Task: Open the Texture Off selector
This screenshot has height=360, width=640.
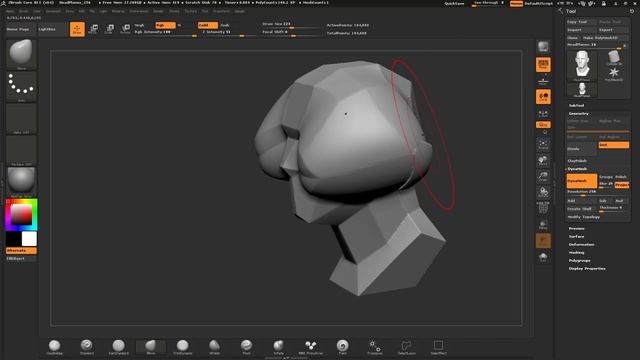Action: click(21, 150)
